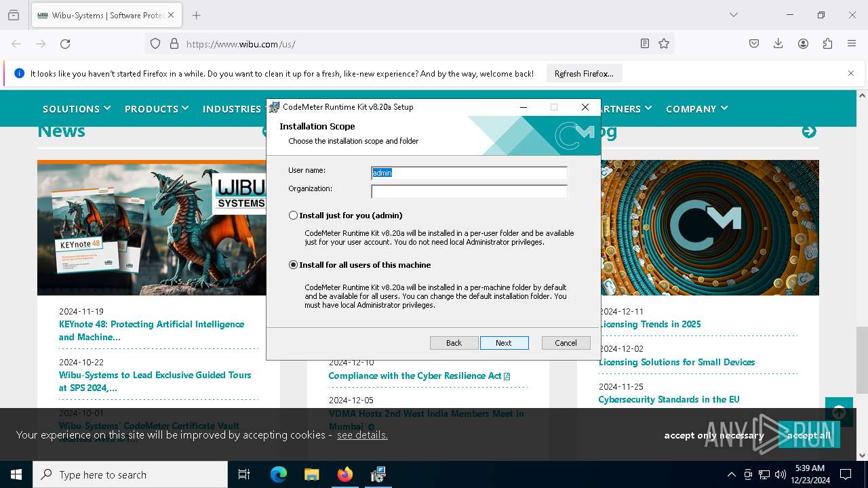Launch Microsoft Edge from the taskbar
The height and width of the screenshot is (488, 868).
pyautogui.click(x=279, y=474)
